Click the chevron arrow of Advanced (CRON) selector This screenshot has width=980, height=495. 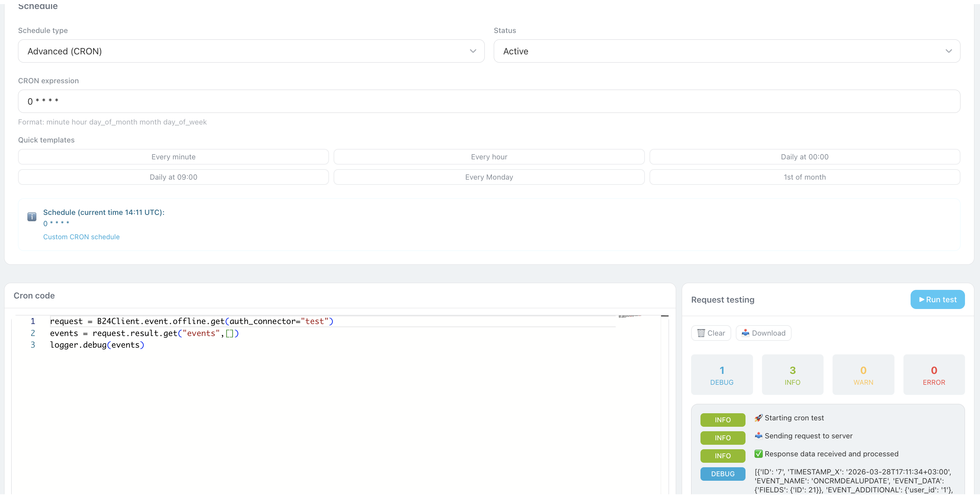tap(473, 51)
